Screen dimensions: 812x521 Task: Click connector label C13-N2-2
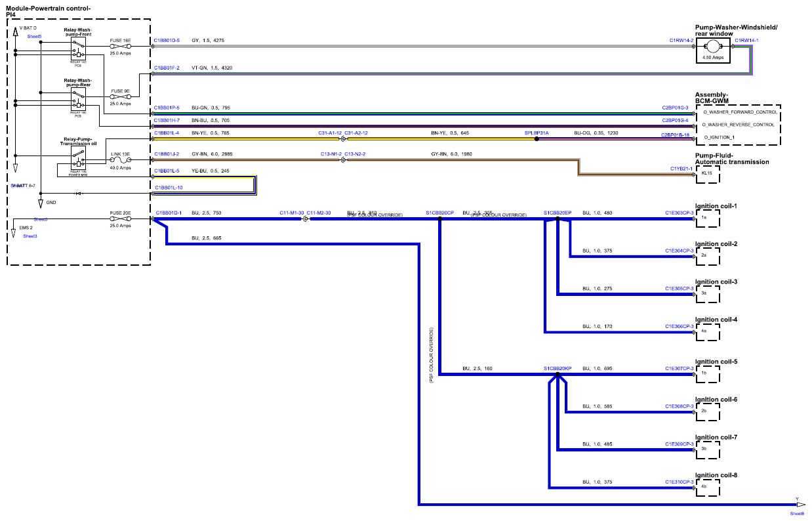pos(355,154)
